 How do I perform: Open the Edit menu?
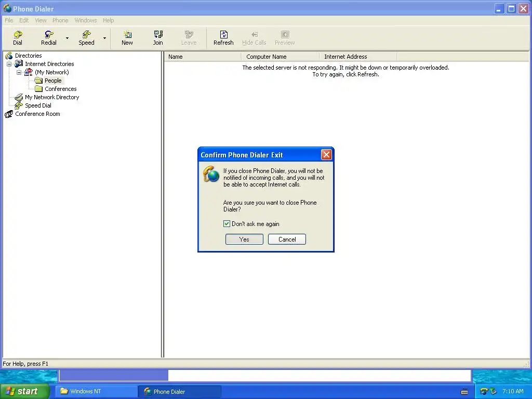coord(24,20)
